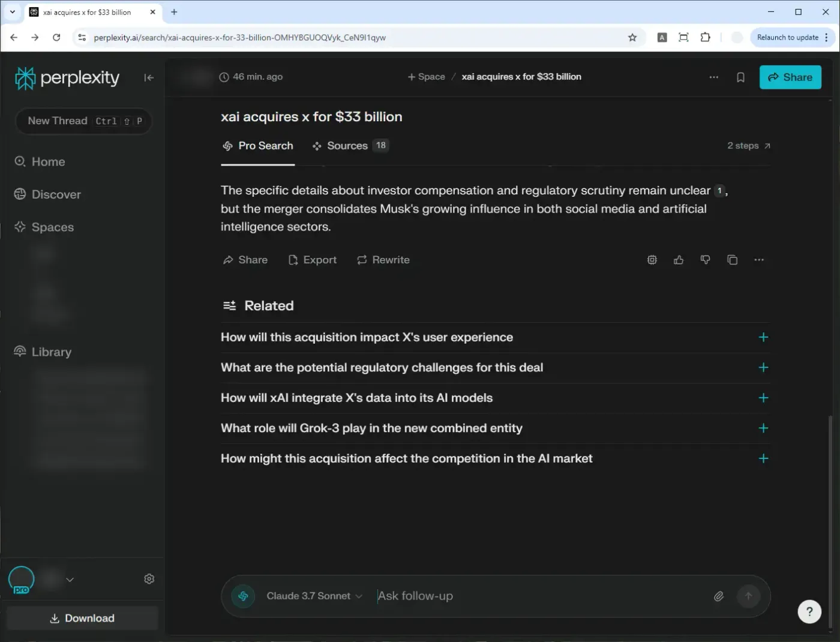Viewport: 840px width, 642px height.
Task: Click the view model chip icon
Action: [x=652, y=260]
